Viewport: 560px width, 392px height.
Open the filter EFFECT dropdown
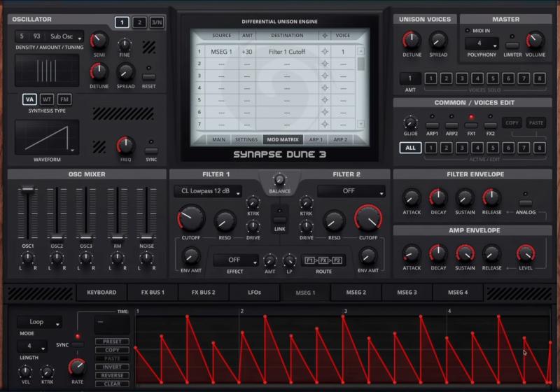click(x=236, y=260)
